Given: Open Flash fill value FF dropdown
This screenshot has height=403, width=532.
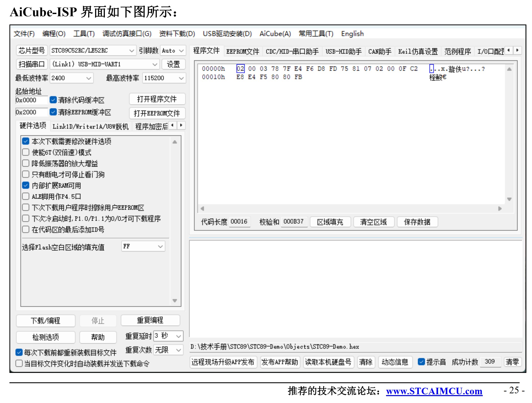Looking at the screenshot, I should click(x=143, y=246).
